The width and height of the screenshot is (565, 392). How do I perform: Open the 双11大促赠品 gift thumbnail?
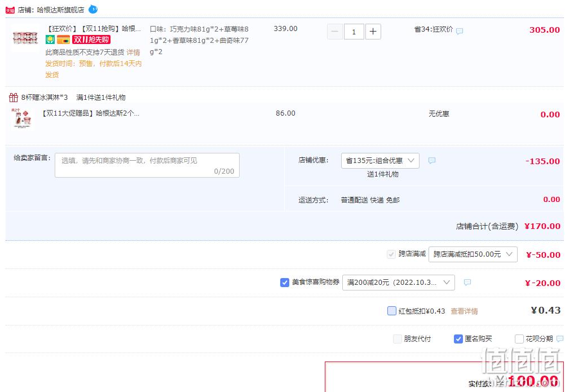click(23, 118)
